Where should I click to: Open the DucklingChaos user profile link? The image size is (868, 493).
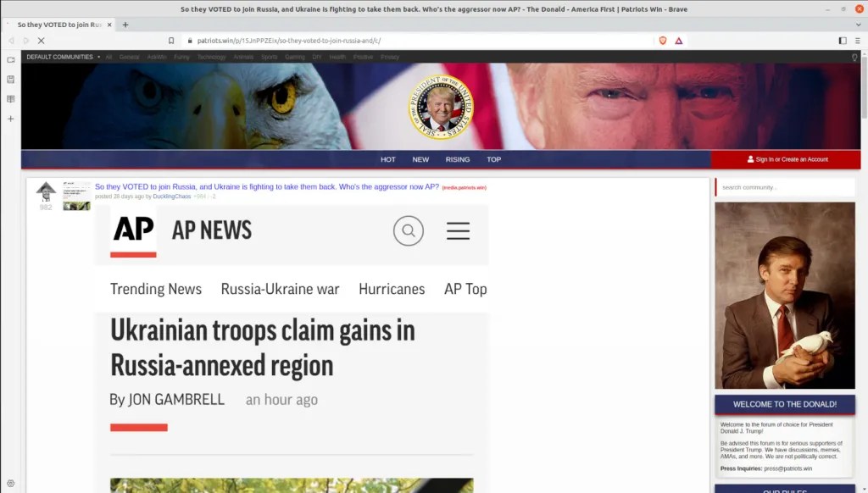[x=171, y=197]
